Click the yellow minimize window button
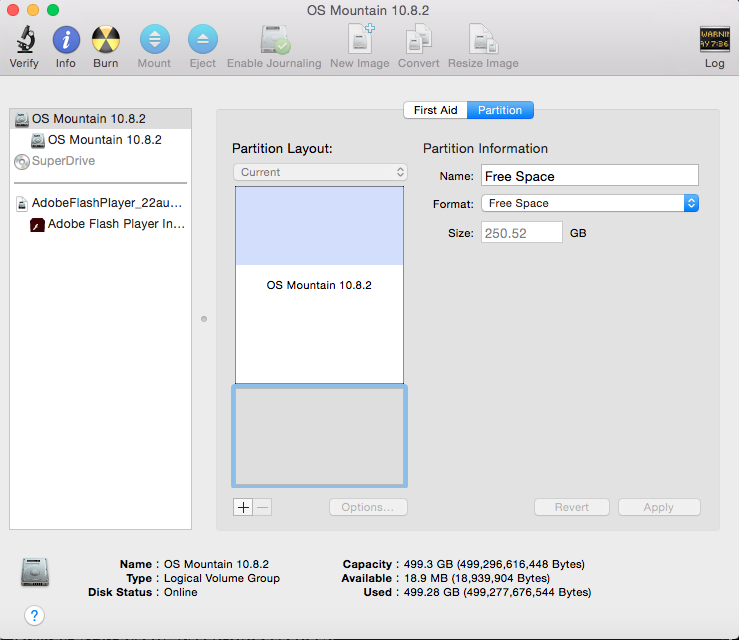739x640 pixels. (x=33, y=10)
